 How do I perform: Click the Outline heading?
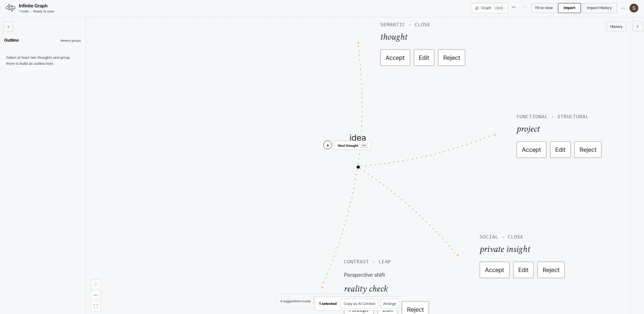coord(11,40)
